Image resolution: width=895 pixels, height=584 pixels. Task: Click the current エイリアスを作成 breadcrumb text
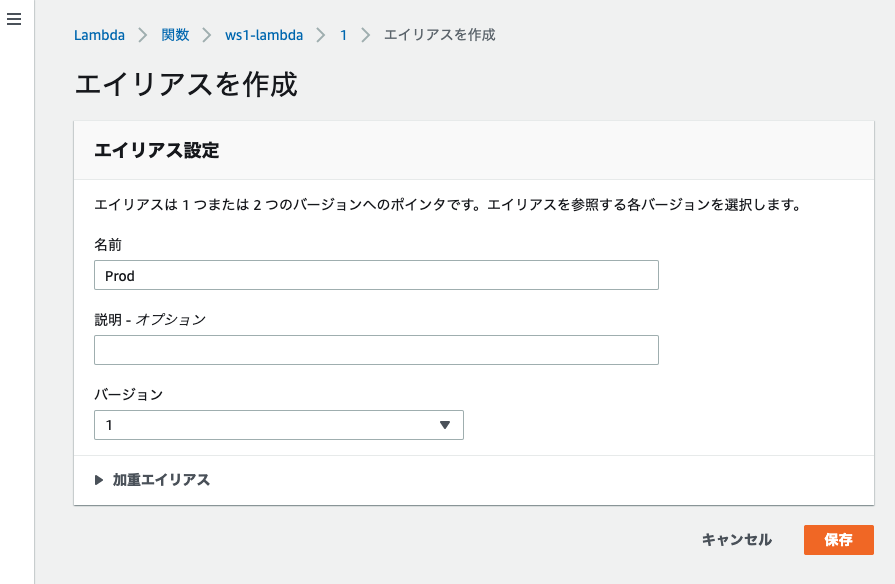tap(440, 35)
